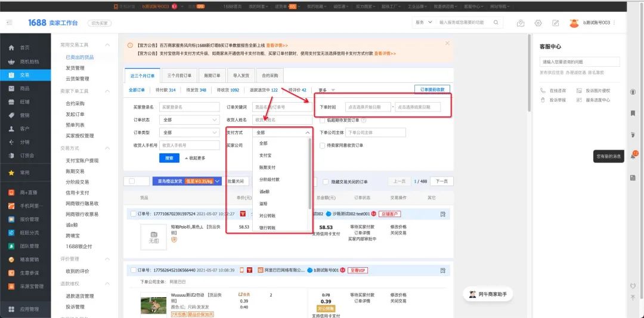Viewport: 644px width, 318px height.
Task: Choose 支付宝 in payment method list
Action: (265, 156)
